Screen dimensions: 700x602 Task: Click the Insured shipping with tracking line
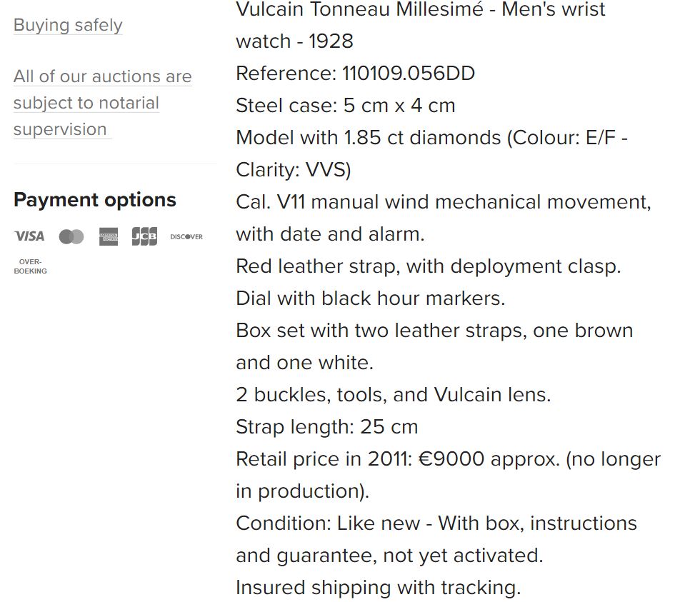378,588
